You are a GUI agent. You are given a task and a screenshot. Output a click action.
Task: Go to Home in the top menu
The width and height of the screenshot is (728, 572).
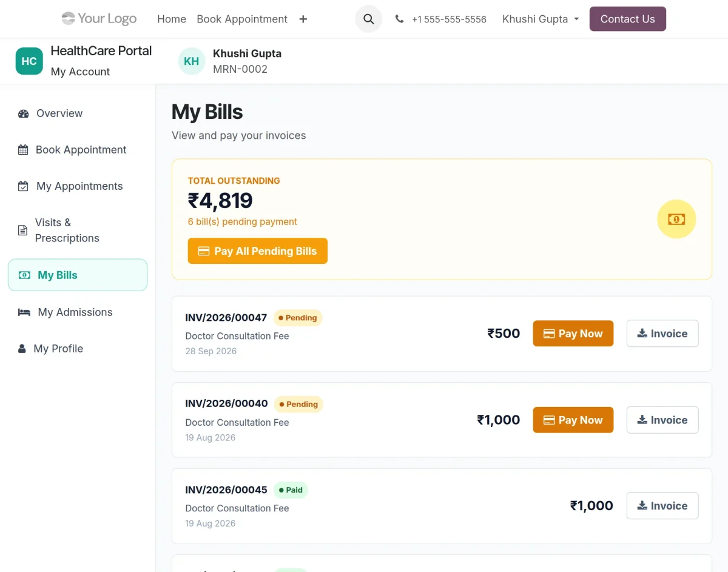point(172,19)
